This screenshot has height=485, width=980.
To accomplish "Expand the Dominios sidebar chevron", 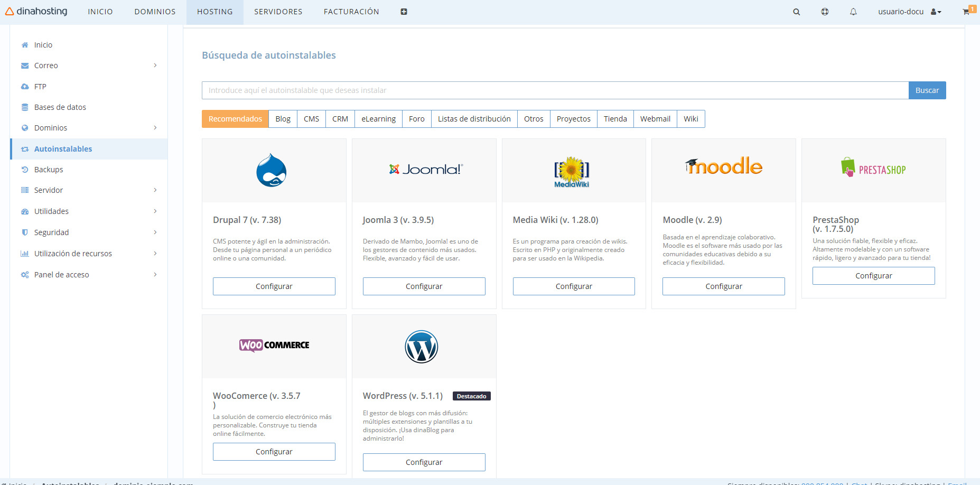I will click(x=155, y=128).
